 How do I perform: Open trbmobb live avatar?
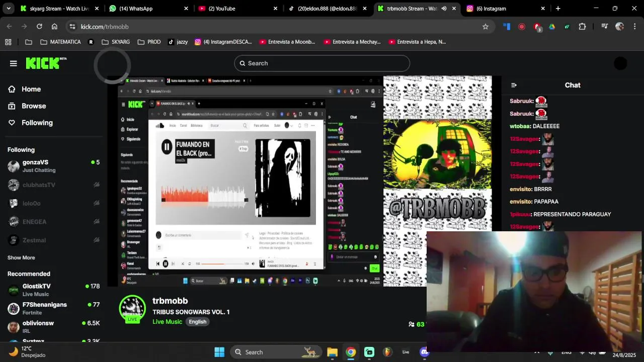[x=132, y=308]
